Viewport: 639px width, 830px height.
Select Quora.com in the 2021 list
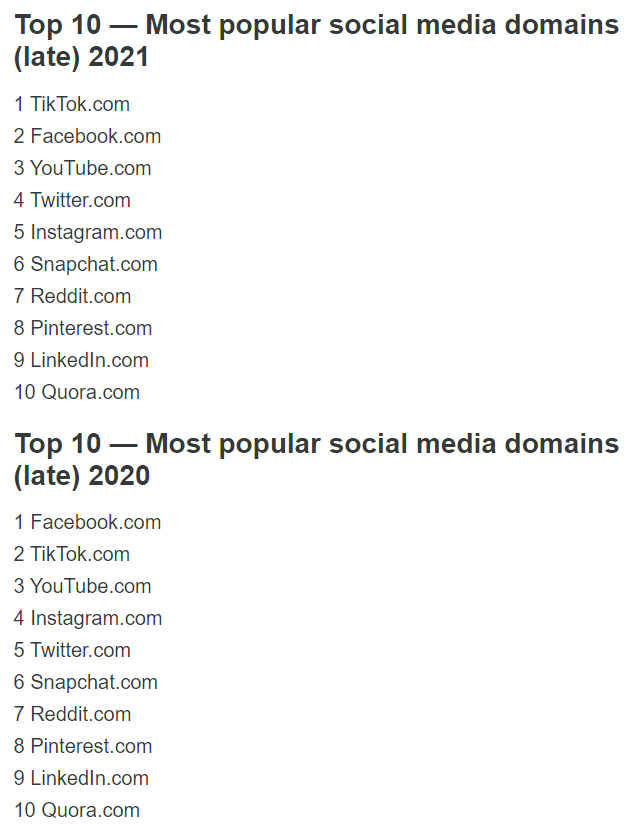[90, 392]
